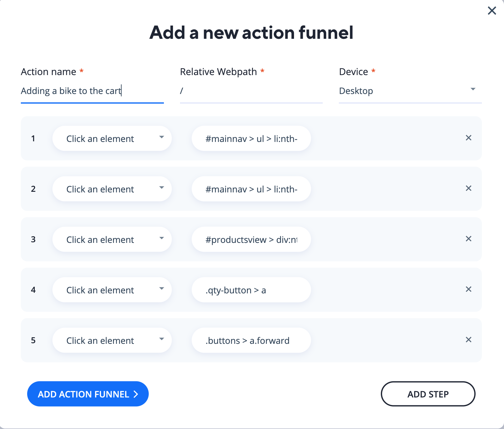Close the Add a new action funnel dialog
Image resolution: width=504 pixels, height=429 pixels.
coord(492,11)
